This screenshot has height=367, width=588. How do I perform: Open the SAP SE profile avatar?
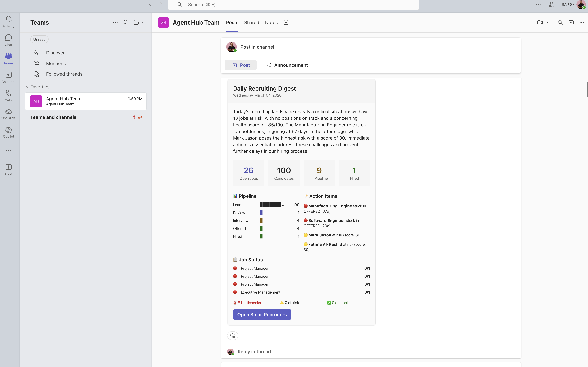coord(581,5)
